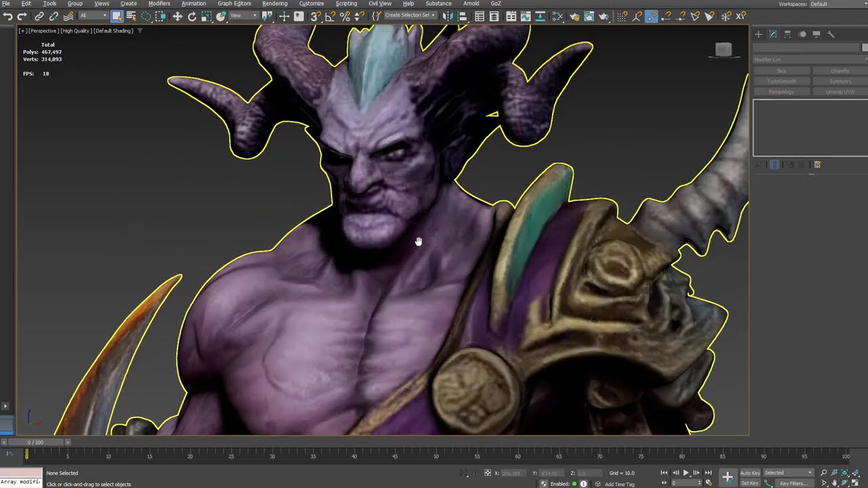Switch to the Modify command panel tab
Viewport: 868px width, 488px height.
[x=773, y=34]
